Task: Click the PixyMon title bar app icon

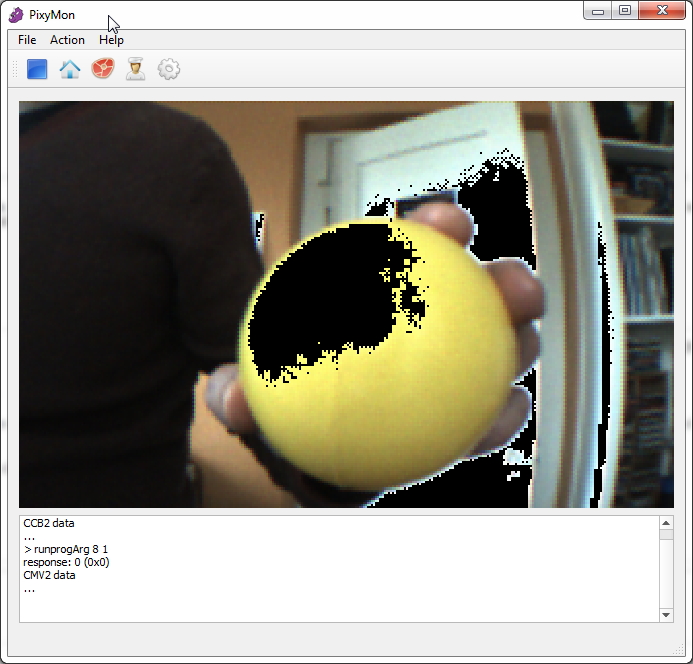Action: coord(16,15)
